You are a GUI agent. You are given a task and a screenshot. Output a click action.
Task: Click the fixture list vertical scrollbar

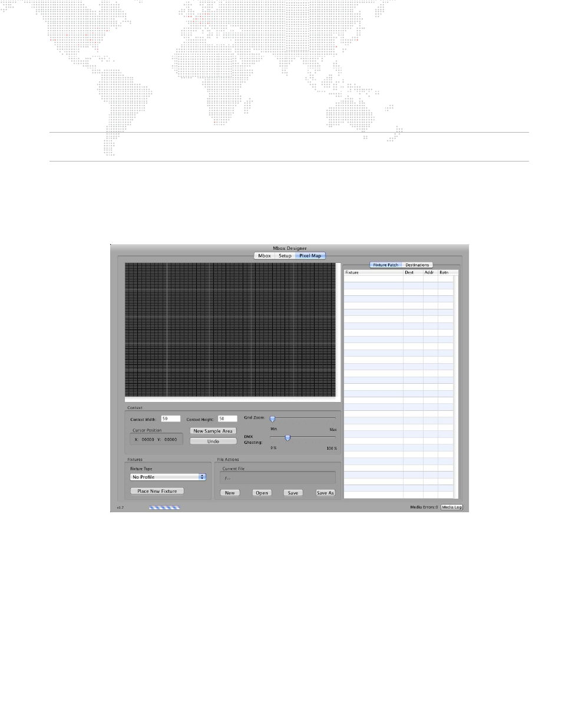point(456,387)
